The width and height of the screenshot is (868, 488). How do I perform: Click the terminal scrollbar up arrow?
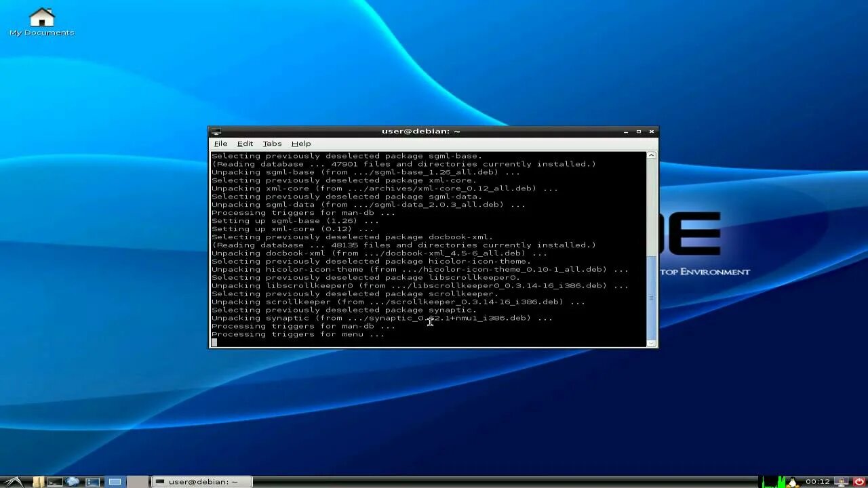pyautogui.click(x=652, y=155)
